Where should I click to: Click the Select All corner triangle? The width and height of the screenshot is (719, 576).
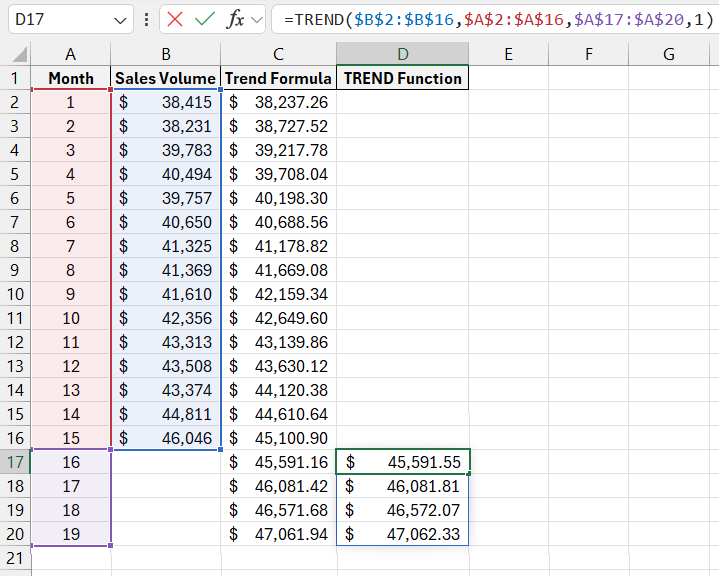[20, 55]
